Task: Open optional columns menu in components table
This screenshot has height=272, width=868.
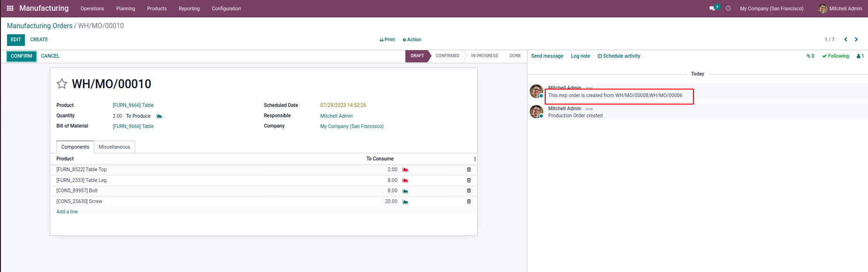Action: pos(475,159)
